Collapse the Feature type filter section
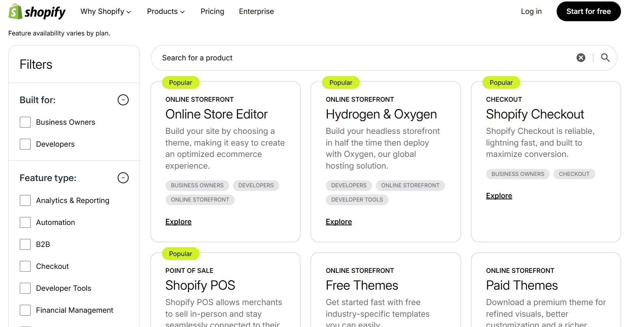Screen dimensions: 644x327 pos(123,178)
